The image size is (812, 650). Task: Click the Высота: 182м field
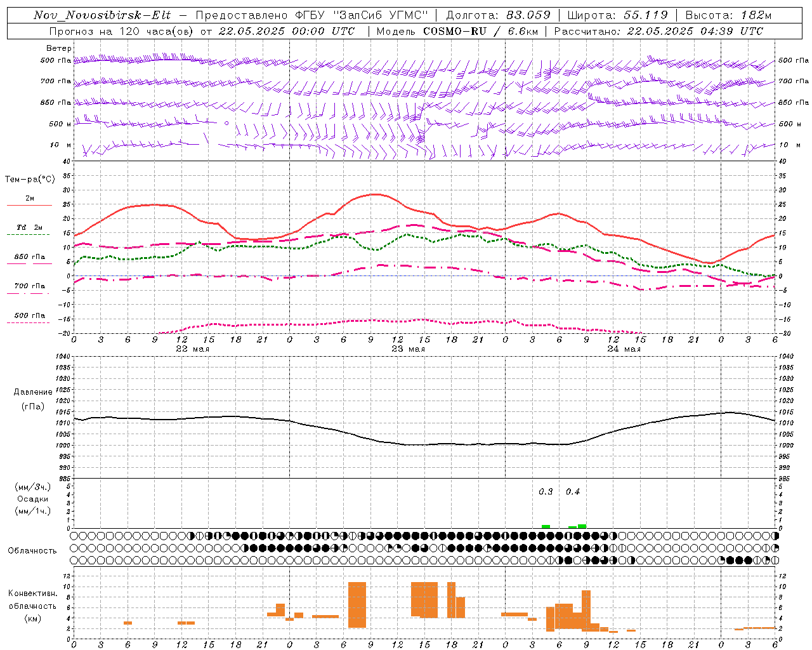coord(728,15)
